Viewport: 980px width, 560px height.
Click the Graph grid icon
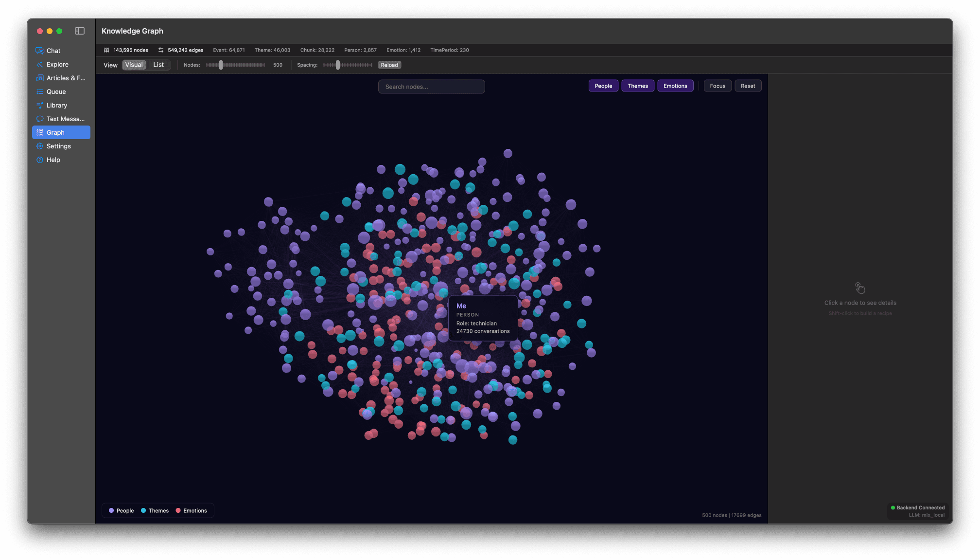pyautogui.click(x=40, y=132)
